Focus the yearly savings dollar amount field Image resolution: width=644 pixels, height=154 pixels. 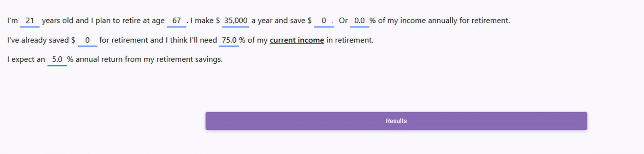click(x=324, y=21)
